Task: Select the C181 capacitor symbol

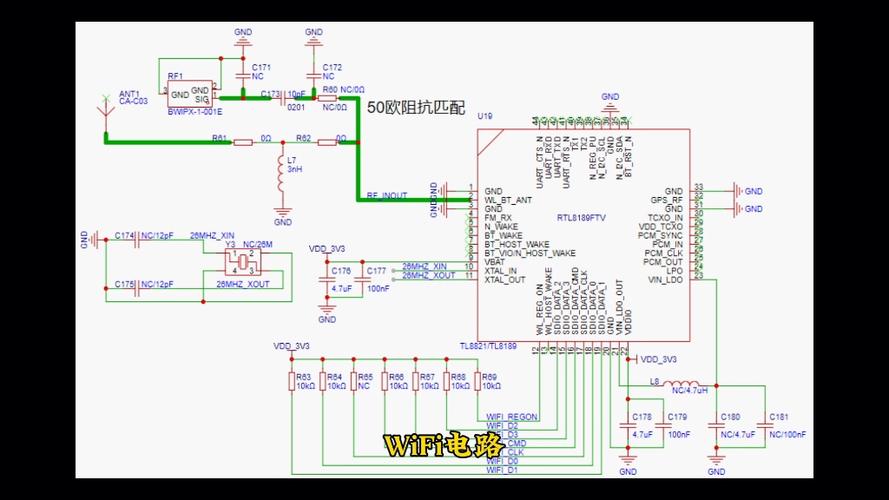Action: click(764, 426)
